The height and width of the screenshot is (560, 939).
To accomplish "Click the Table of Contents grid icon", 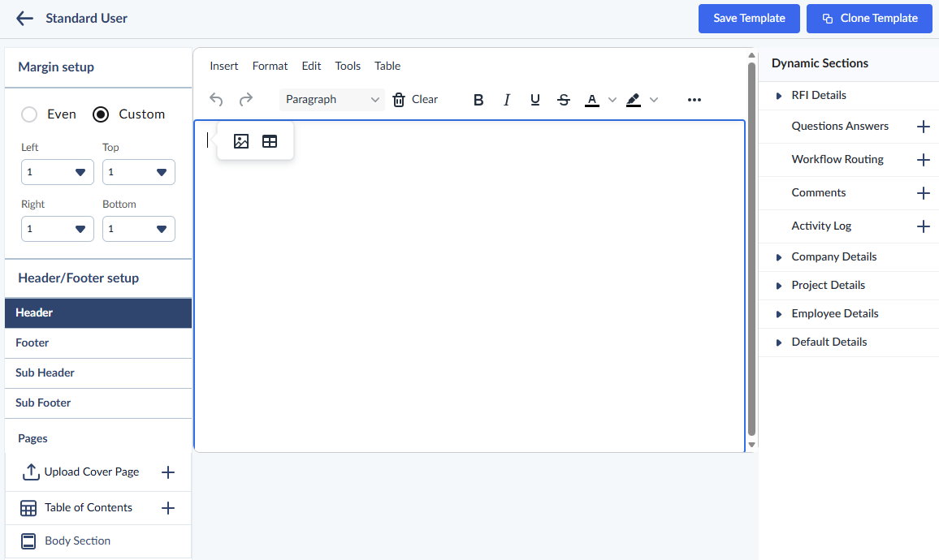I will click(x=28, y=508).
